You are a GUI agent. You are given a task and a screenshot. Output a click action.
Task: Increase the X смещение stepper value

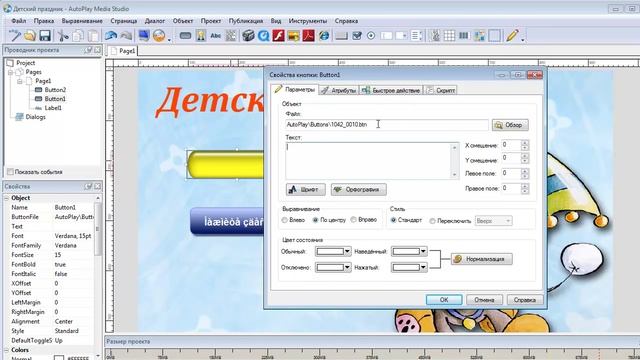(525, 142)
